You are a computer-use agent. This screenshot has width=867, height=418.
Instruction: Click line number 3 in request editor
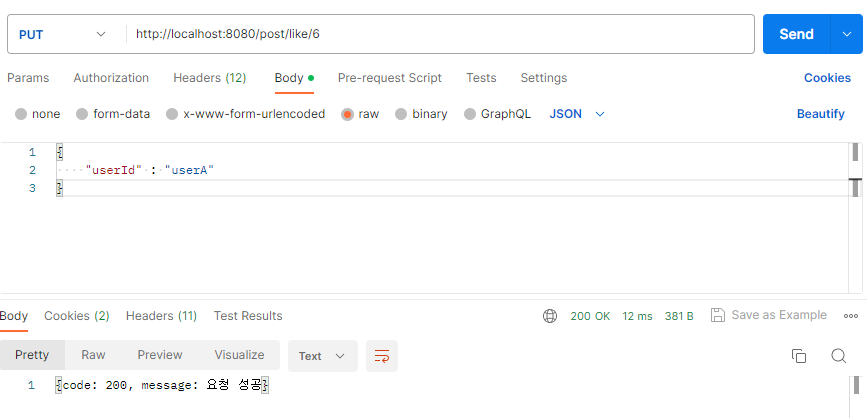pos(32,188)
